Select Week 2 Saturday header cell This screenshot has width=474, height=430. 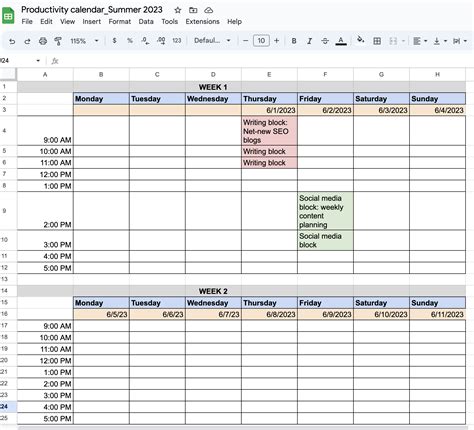(x=381, y=303)
